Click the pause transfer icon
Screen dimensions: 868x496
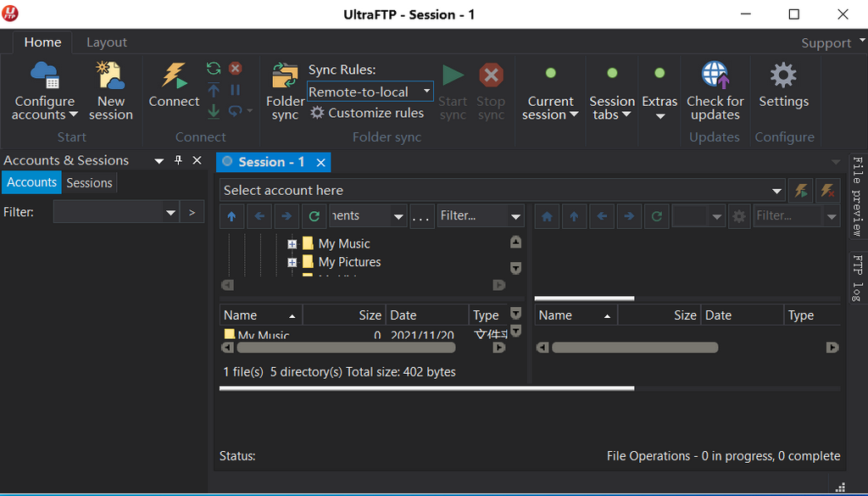coord(236,90)
